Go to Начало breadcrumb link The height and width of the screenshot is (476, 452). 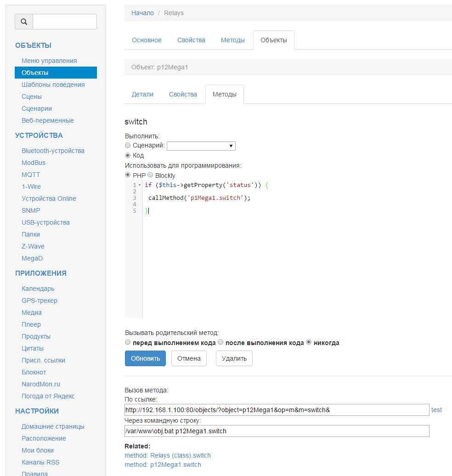tap(142, 13)
